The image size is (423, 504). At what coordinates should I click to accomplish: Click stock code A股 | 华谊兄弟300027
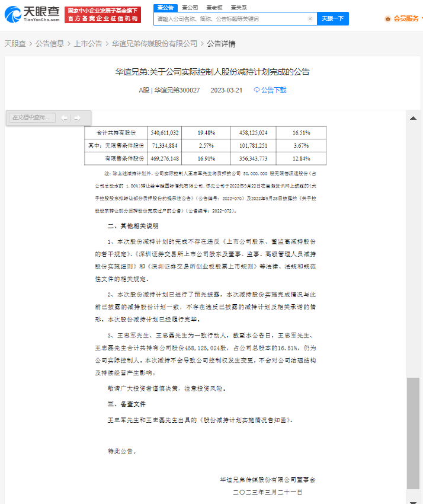click(x=169, y=90)
